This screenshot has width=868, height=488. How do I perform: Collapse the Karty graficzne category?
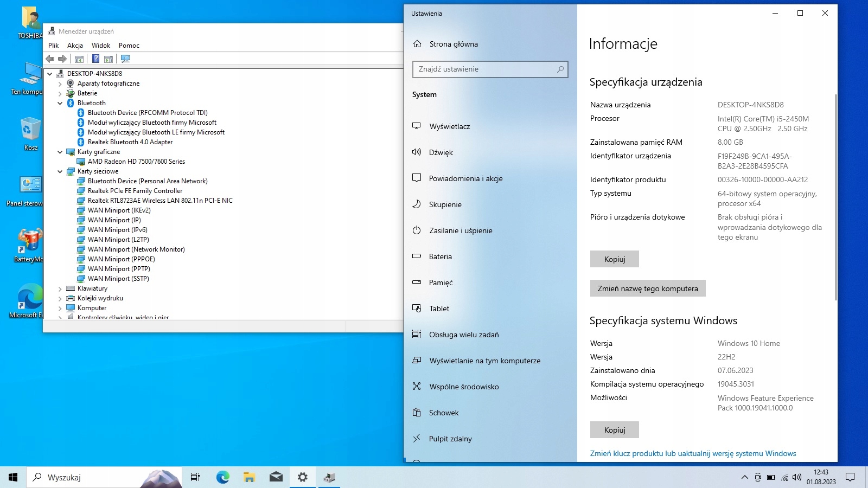(60, 152)
